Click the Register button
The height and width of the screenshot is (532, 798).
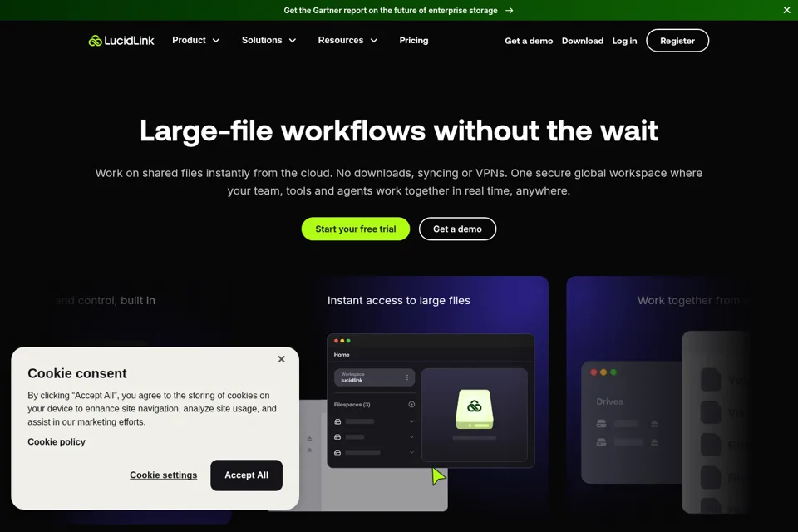[x=677, y=41]
